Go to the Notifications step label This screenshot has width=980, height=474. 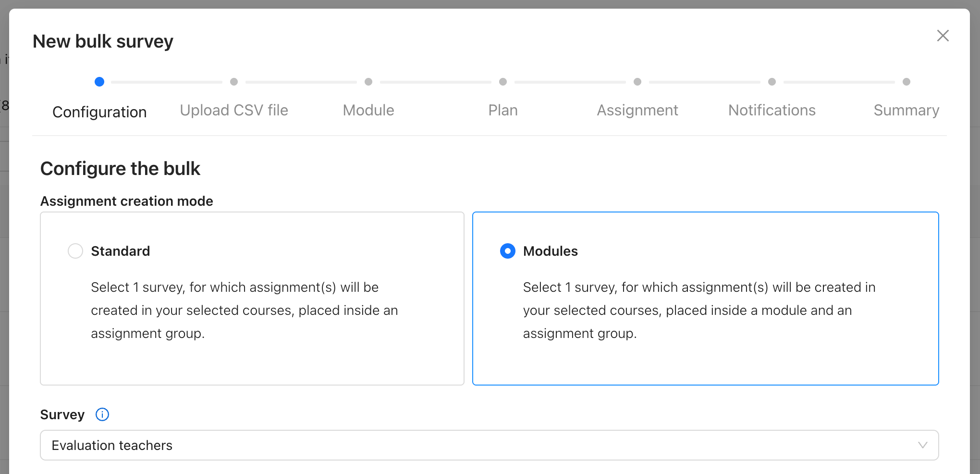tap(772, 110)
